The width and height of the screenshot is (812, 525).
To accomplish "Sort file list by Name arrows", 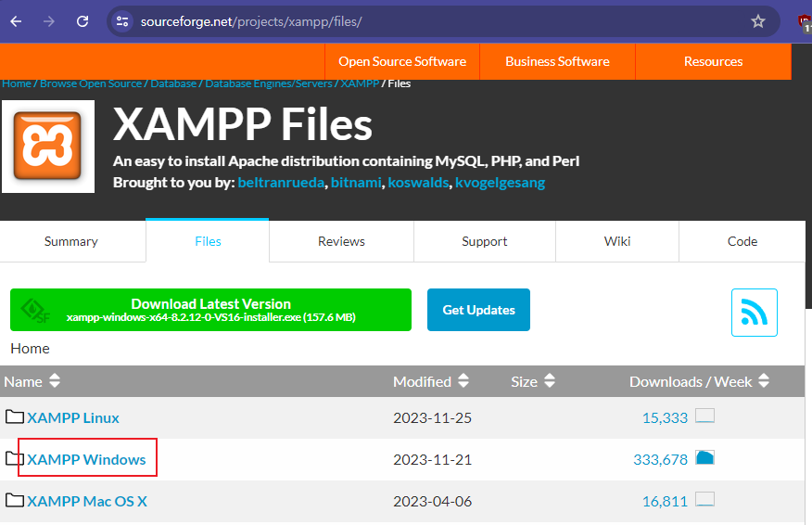I will click(x=55, y=381).
